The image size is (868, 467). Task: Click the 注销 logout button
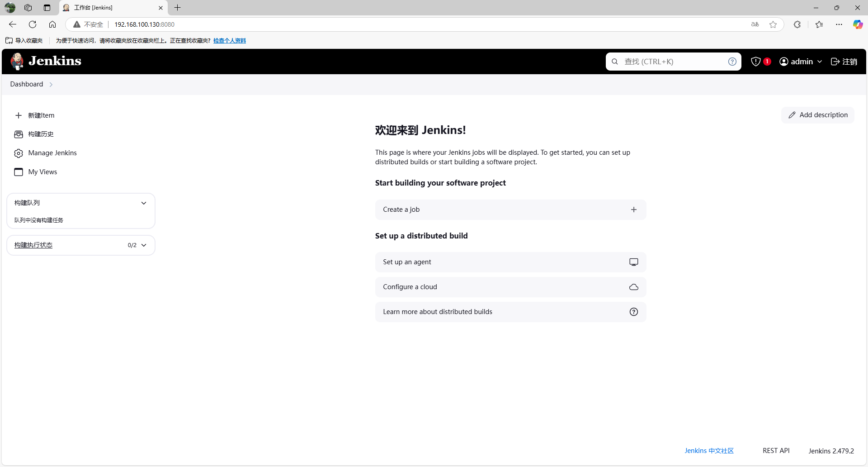pyautogui.click(x=844, y=62)
